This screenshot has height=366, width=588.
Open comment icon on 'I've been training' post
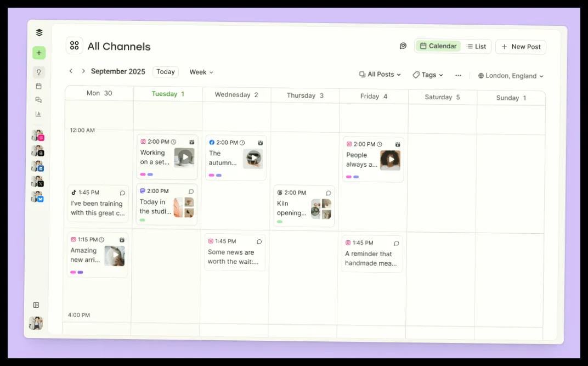tap(122, 193)
